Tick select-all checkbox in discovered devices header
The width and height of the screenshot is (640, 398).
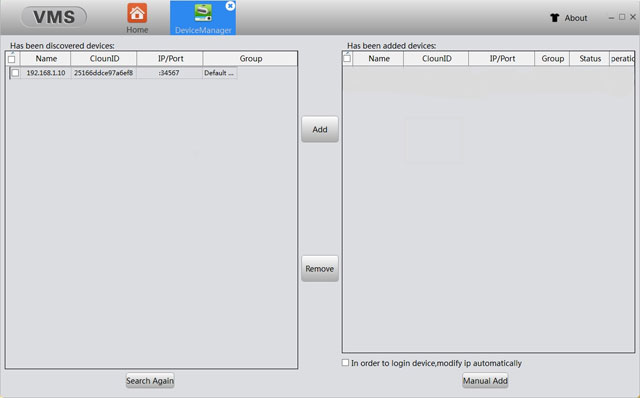[x=12, y=59]
